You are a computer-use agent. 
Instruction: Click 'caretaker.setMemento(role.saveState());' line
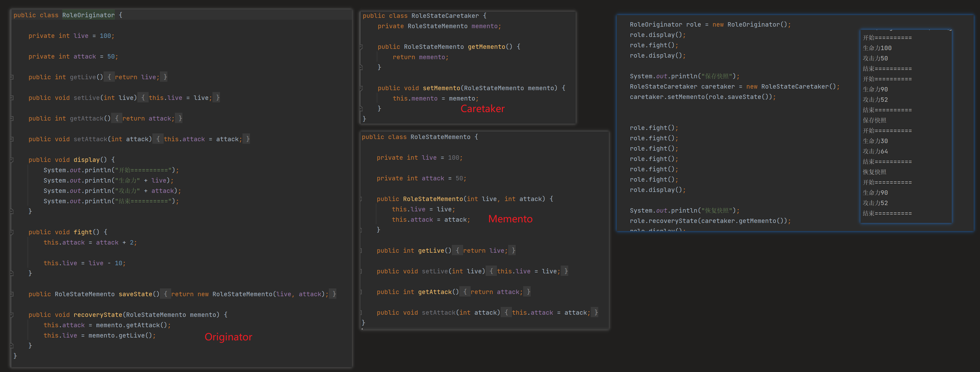point(703,97)
